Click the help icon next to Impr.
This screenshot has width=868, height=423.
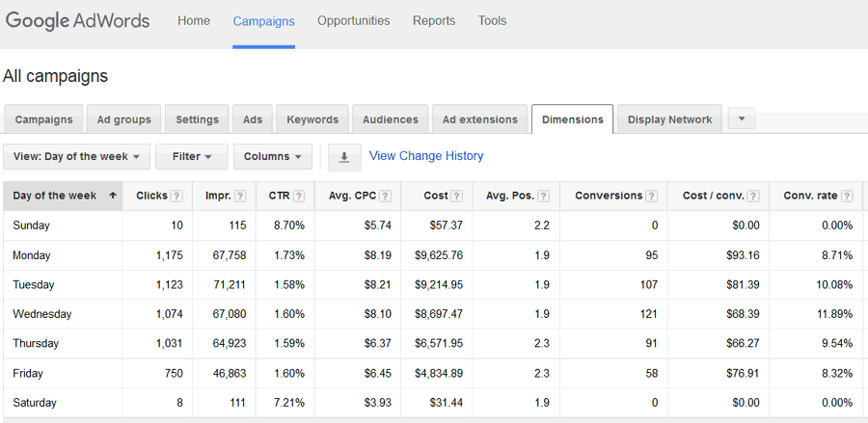click(x=241, y=196)
